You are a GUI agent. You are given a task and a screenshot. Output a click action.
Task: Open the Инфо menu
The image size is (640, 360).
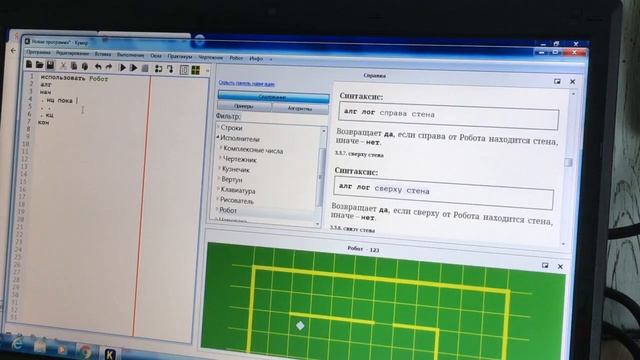pyautogui.click(x=256, y=59)
